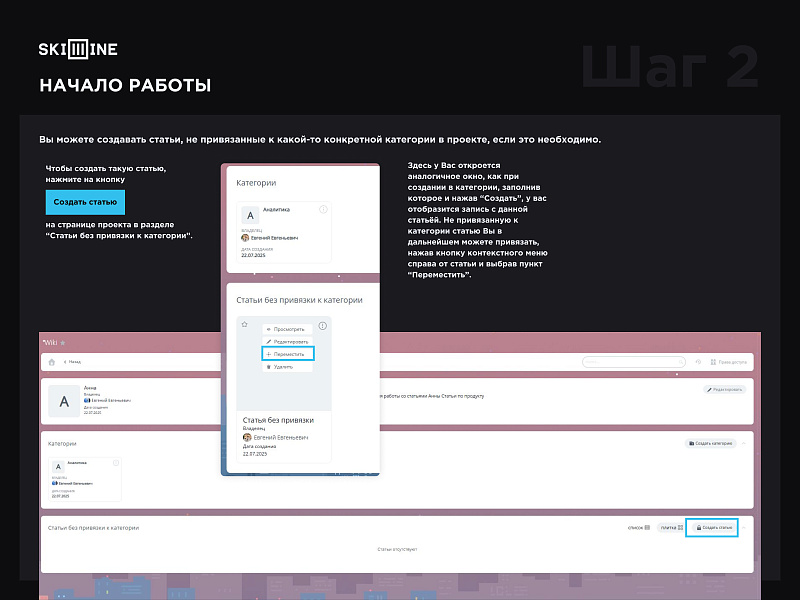Image resolution: width=800 pixels, height=600 pixels.
Task: Click the owner avatar on the Статья без привязки card
Action: 247,437
